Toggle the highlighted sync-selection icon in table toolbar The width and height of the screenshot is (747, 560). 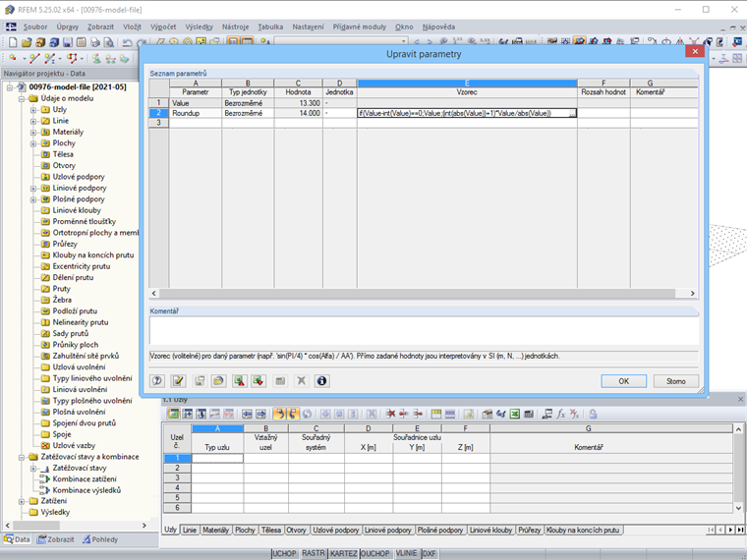[x=280, y=414]
